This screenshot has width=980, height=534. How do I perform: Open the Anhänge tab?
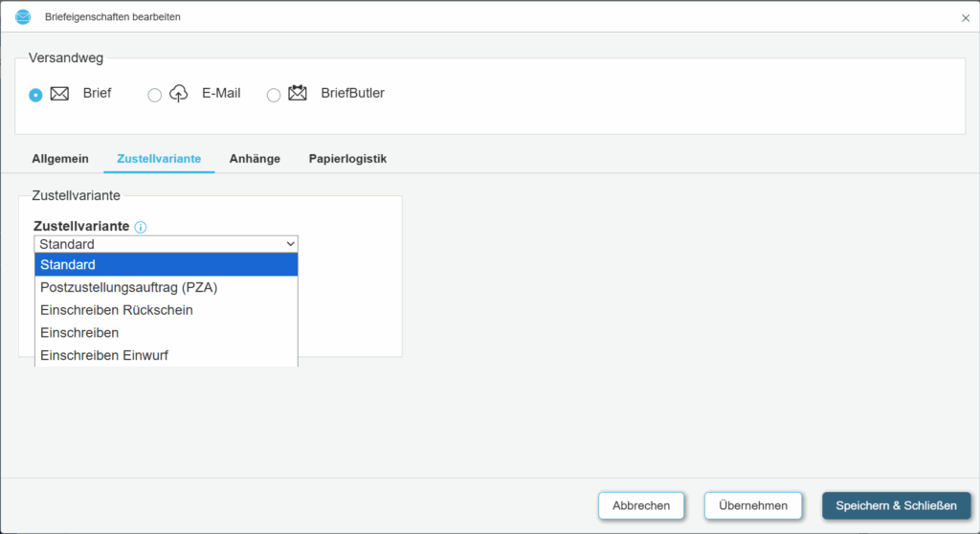pos(255,159)
